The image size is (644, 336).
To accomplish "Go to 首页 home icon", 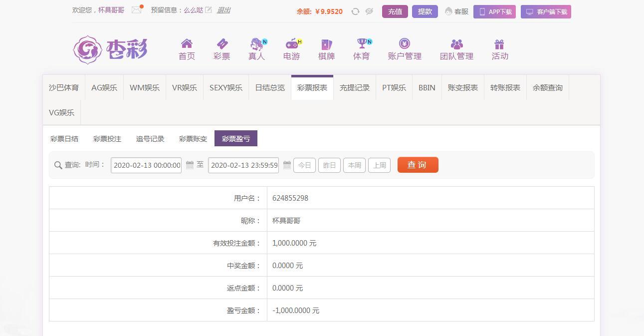I will pyautogui.click(x=187, y=44).
